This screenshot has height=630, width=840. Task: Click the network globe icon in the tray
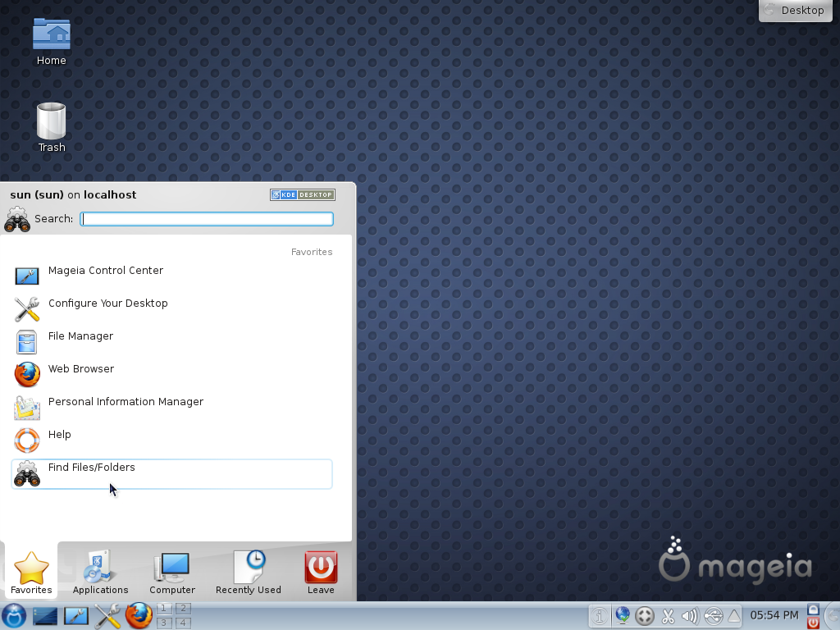(622, 615)
